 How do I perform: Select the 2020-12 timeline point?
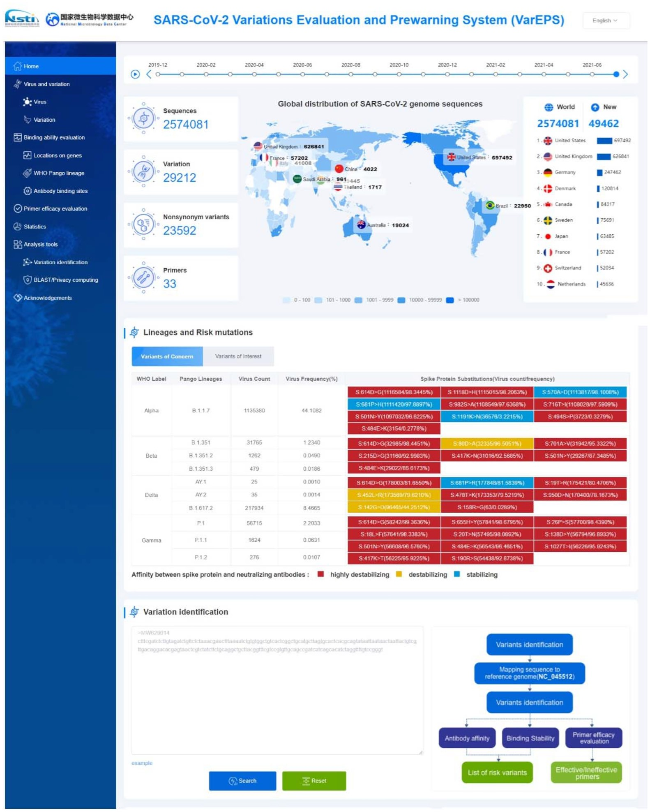[448, 74]
